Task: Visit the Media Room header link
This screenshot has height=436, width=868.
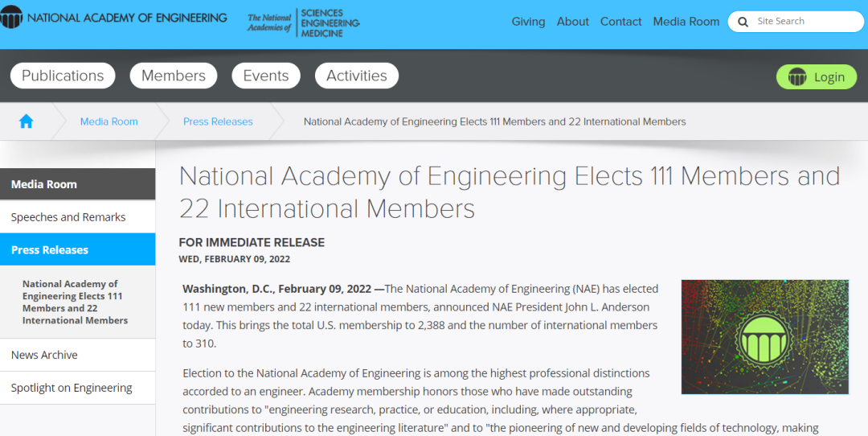Action: coord(686,22)
